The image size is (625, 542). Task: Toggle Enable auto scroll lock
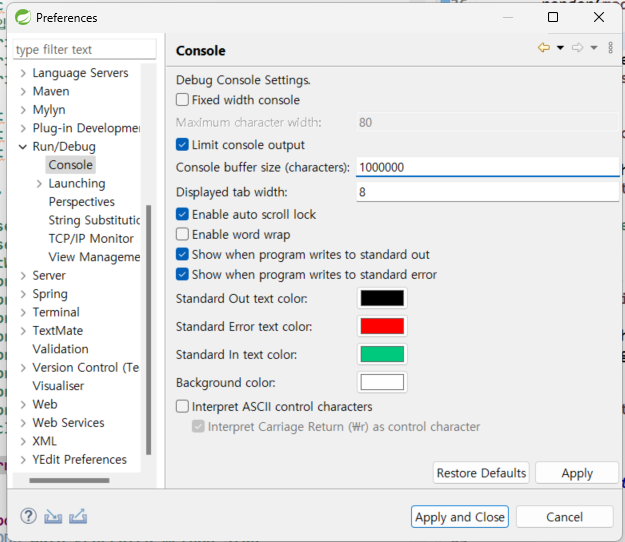point(182,214)
